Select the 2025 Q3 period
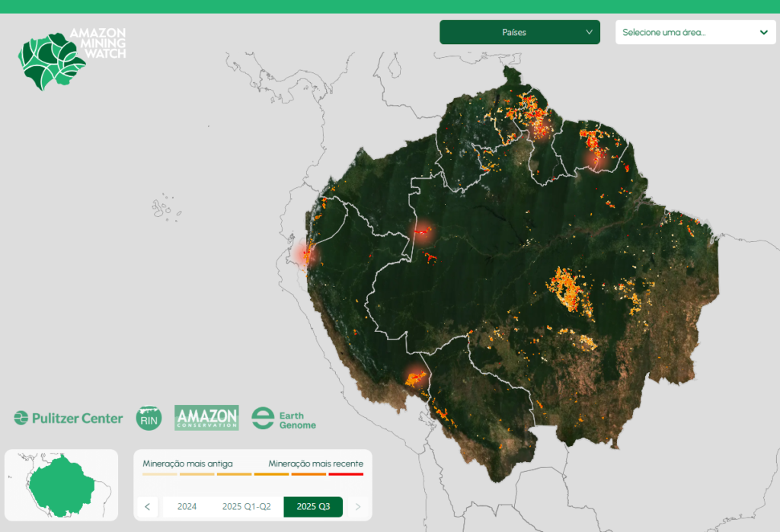This screenshot has height=532, width=780. (x=313, y=507)
